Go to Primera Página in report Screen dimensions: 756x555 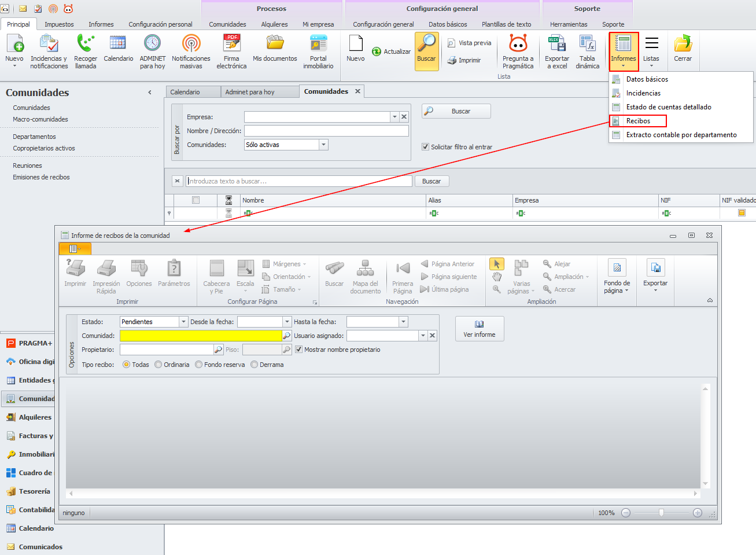403,277
